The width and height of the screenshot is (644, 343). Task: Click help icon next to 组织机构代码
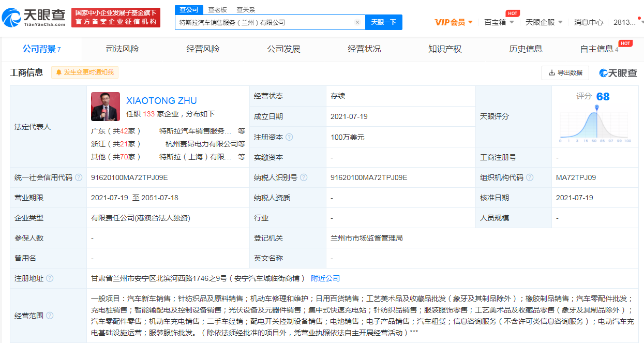click(530, 177)
